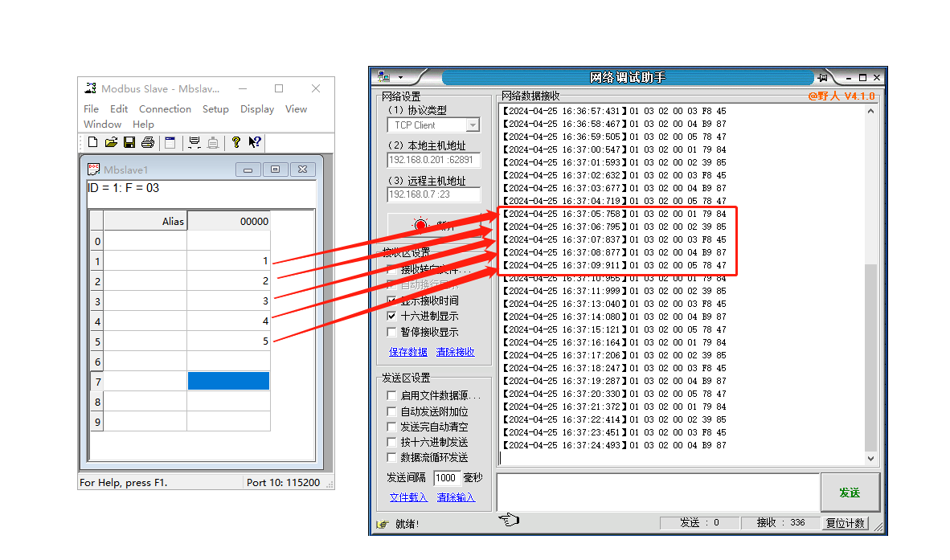This screenshot has width=950, height=560.
Task: Click the receive log scrollbar up arrow
Action: (870, 112)
